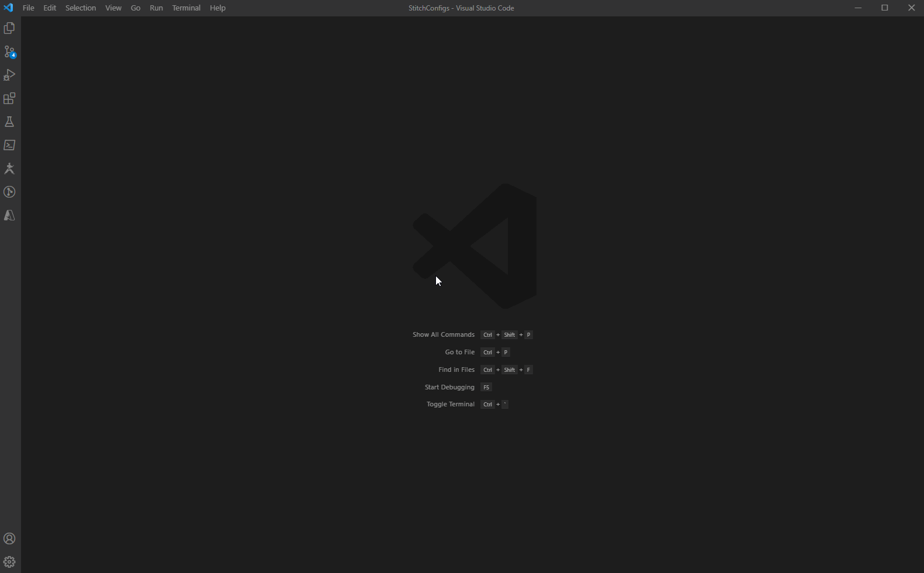924x573 pixels.
Task: Click the VS Code logo in title bar
Action: point(8,8)
